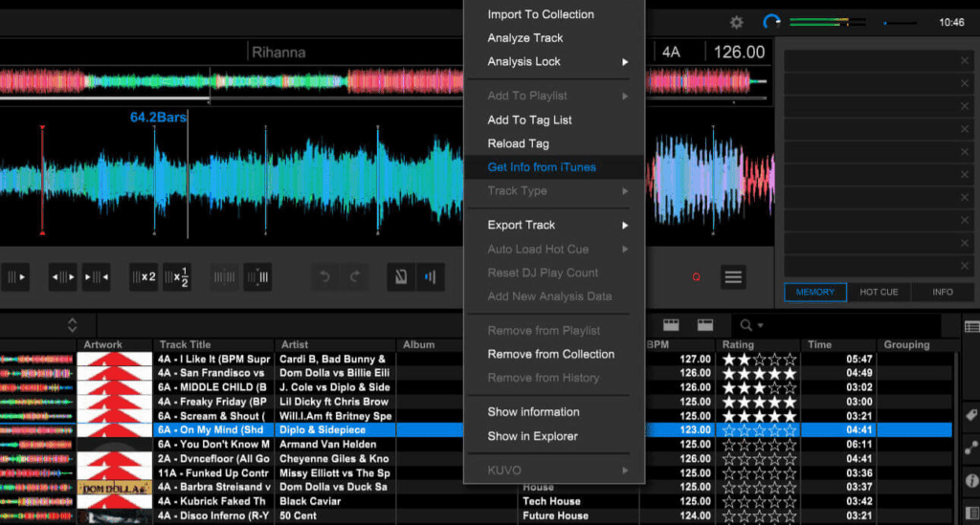Adjust the master volume knob in top bar
The height and width of the screenshot is (525, 980).
(x=771, y=22)
